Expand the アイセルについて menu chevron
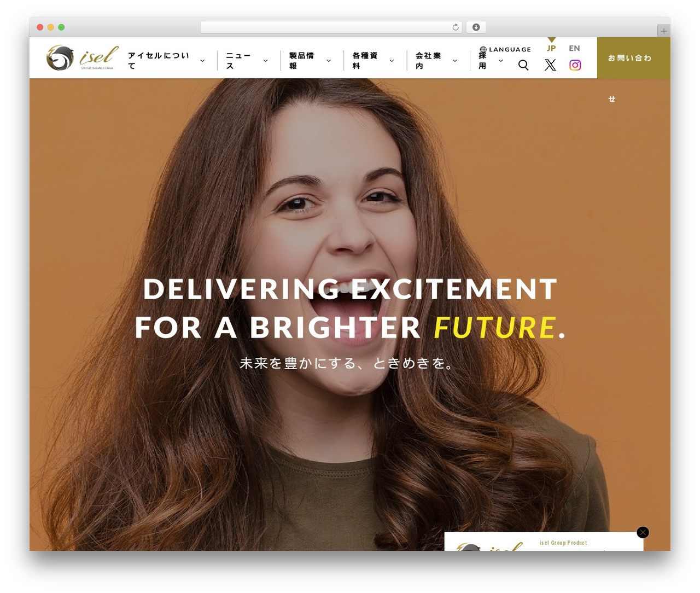 (x=202, y=61)
